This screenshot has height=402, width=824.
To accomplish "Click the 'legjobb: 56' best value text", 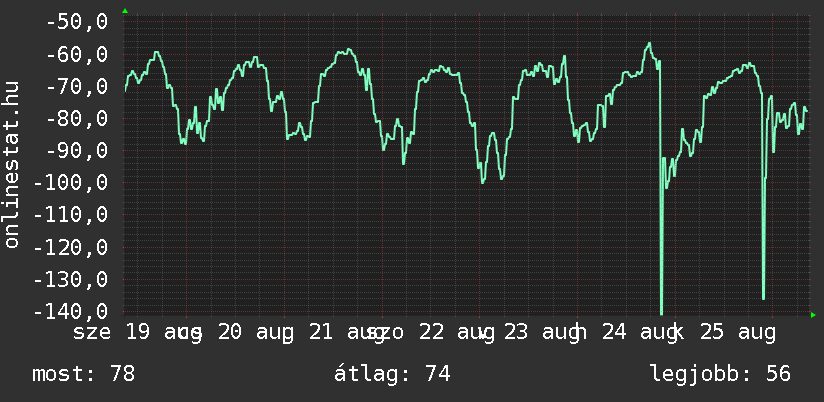I will click(x=720, y=375).
